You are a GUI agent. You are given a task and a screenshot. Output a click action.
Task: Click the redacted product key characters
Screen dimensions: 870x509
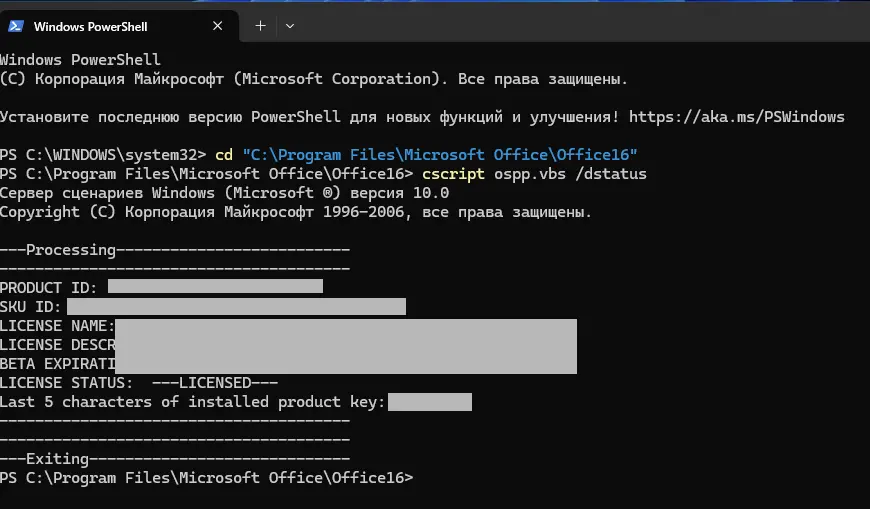tap(429, 402)
